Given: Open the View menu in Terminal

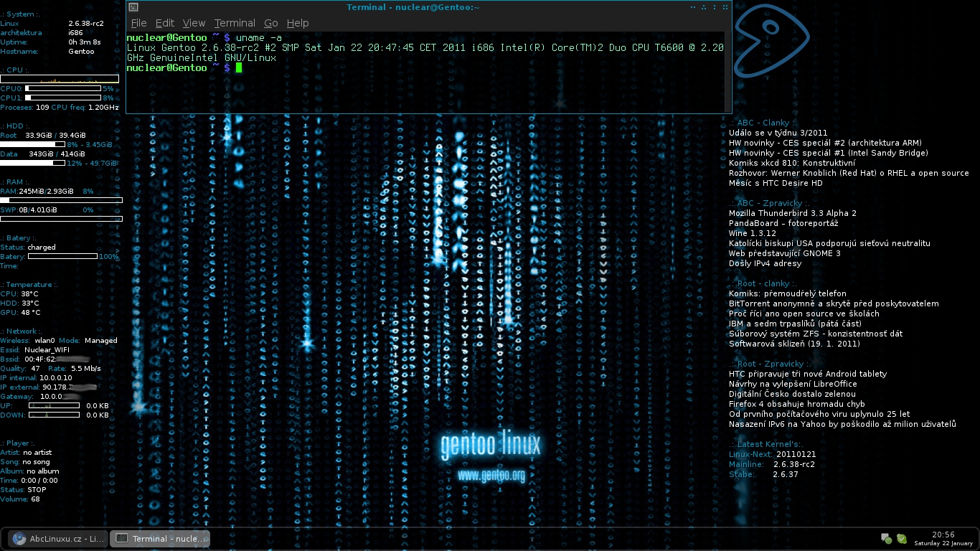Looking at the screenshot, I should coord(194,23).
